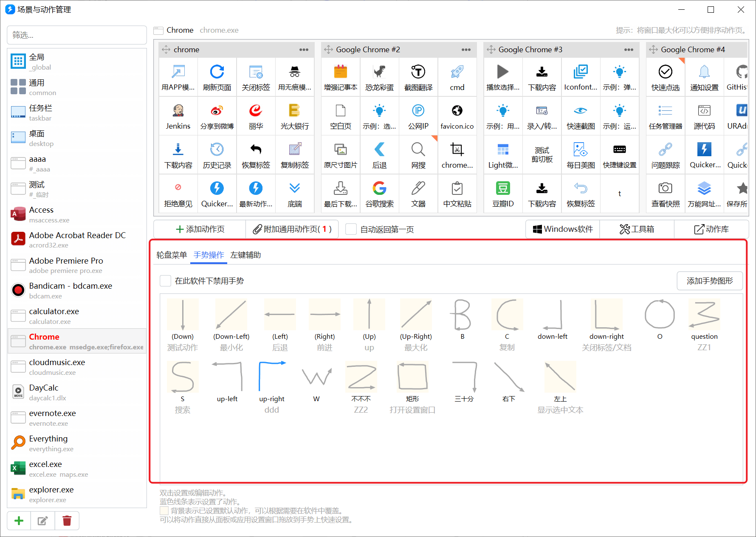Select the 任务栏 taskbar scene
This screenshot has height=537, width=756.
click(x=77, y=112)
